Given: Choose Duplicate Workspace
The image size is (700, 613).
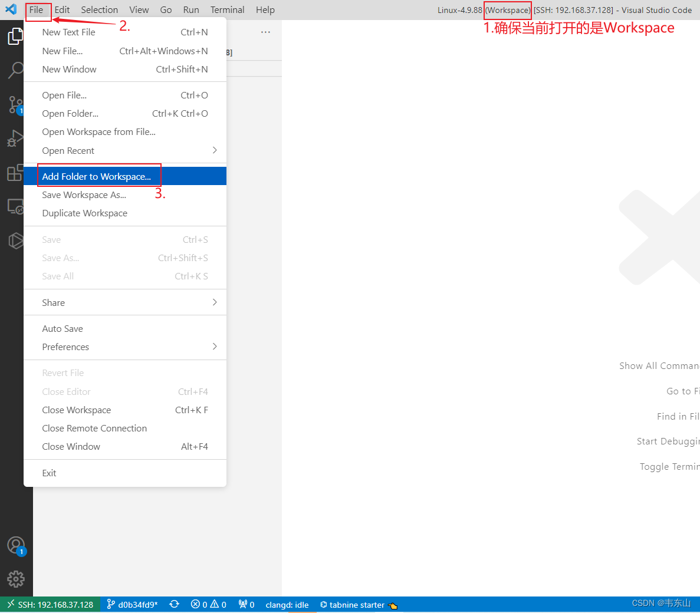Looking at the screenshot, I should [125, 213].
